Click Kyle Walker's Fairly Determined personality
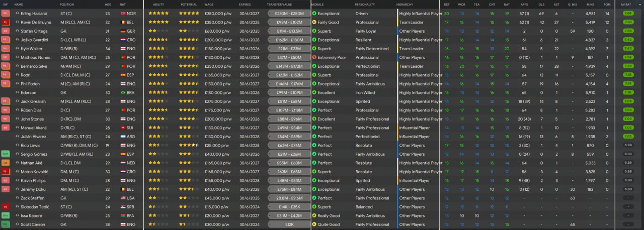 372,49
